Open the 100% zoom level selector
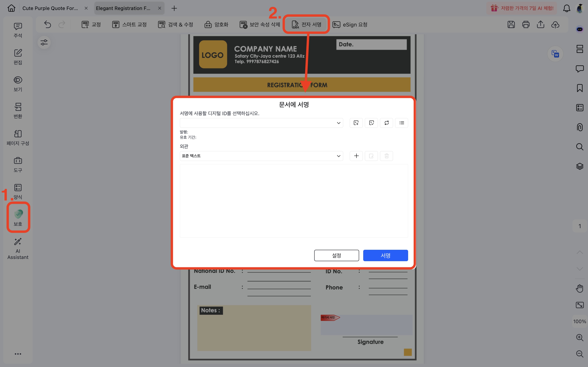The height and width of the screenshot is (367, 588). pyautogui.click(x=579, y=321)
